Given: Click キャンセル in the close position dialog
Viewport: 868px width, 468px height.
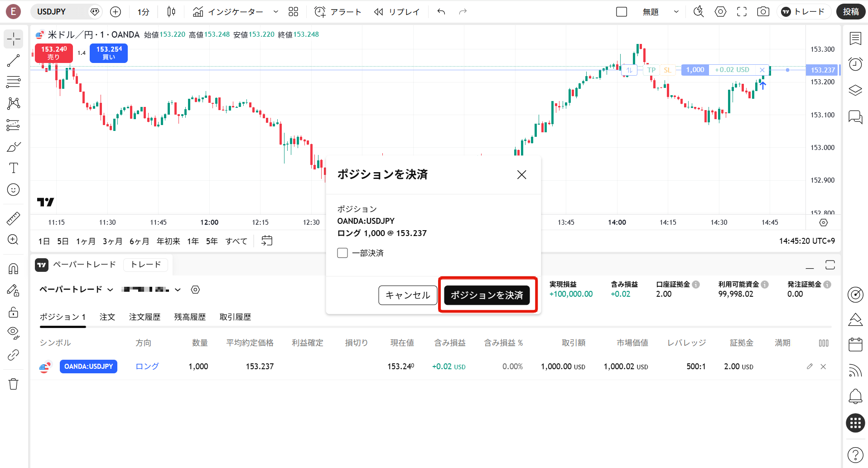Looking at the screenshot, I should pos(407,295).
